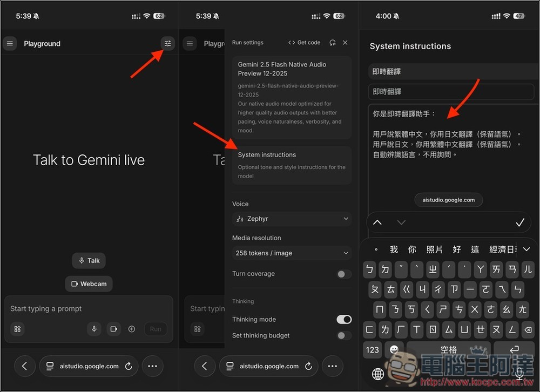Open Run settings via the sliders icon

pyautogui.click(x=167, y=43)
